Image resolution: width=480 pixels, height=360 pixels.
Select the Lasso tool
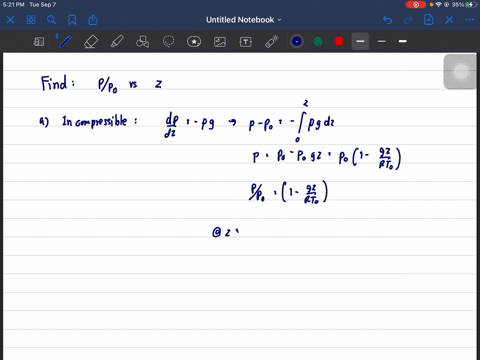tap(168, 42)
